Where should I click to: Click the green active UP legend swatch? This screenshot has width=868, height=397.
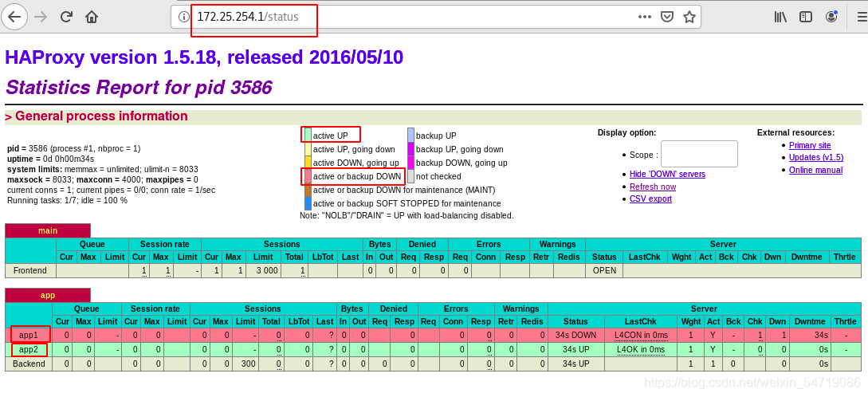point(308,135)
